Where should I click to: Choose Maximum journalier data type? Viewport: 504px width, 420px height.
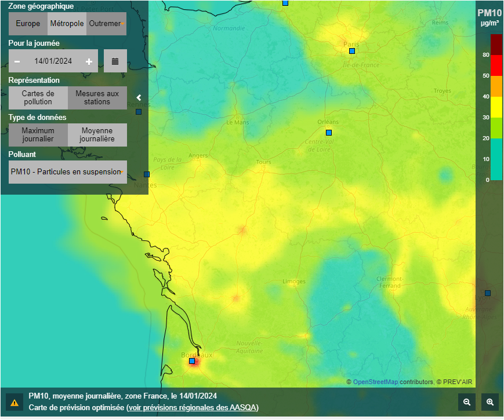(x=38, y=135)
